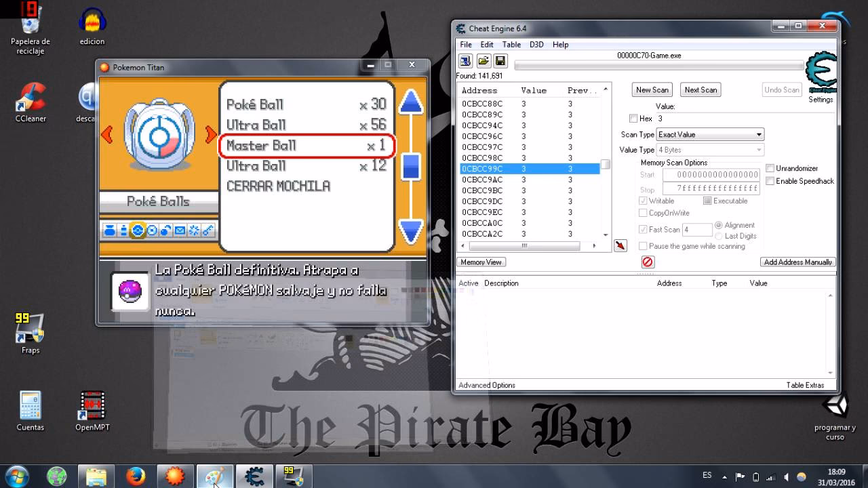Viewport: 868px width, 488px height.
Task: Open the D3D menu
Action: pyautogui.click(x=536, y=45)
